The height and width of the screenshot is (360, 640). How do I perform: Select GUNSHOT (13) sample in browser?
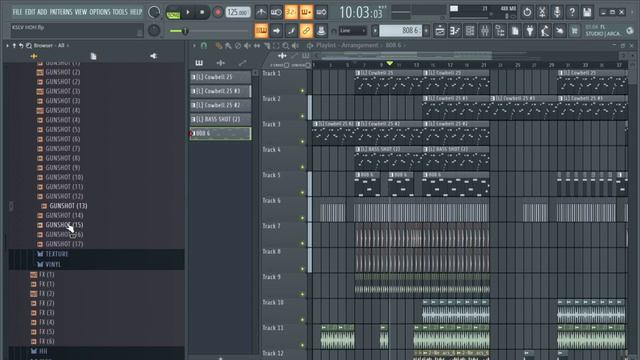(x=68, y=206)
